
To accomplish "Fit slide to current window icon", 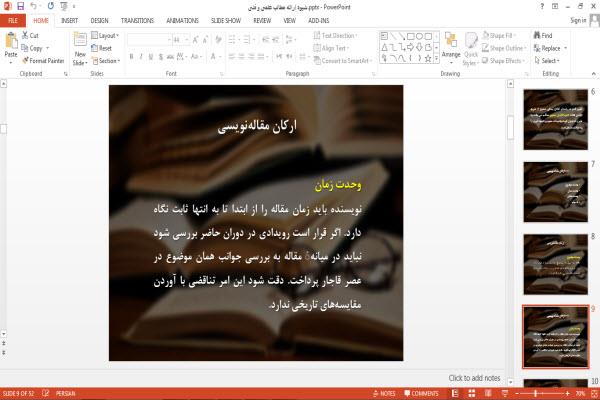I will pos(595,393).
